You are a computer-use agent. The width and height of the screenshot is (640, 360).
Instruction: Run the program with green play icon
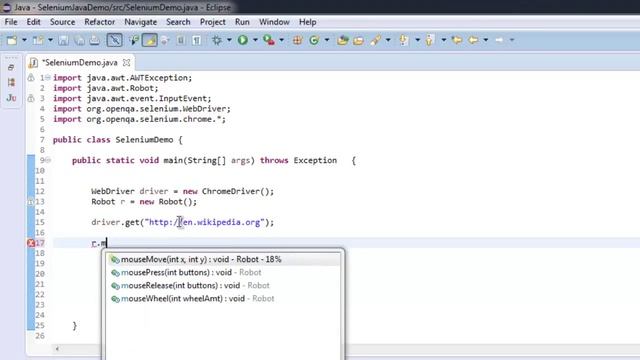(243, 40)
